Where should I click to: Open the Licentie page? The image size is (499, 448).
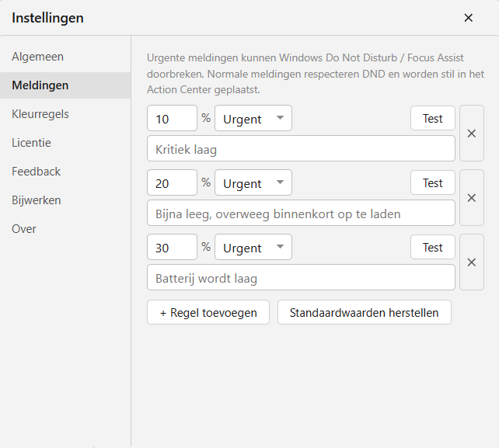click(x=65, y=143)
